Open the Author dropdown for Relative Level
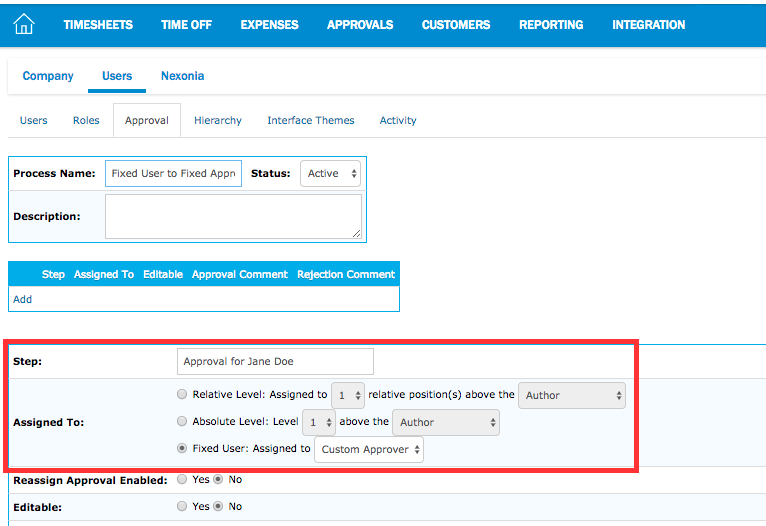 coord(572,395)
